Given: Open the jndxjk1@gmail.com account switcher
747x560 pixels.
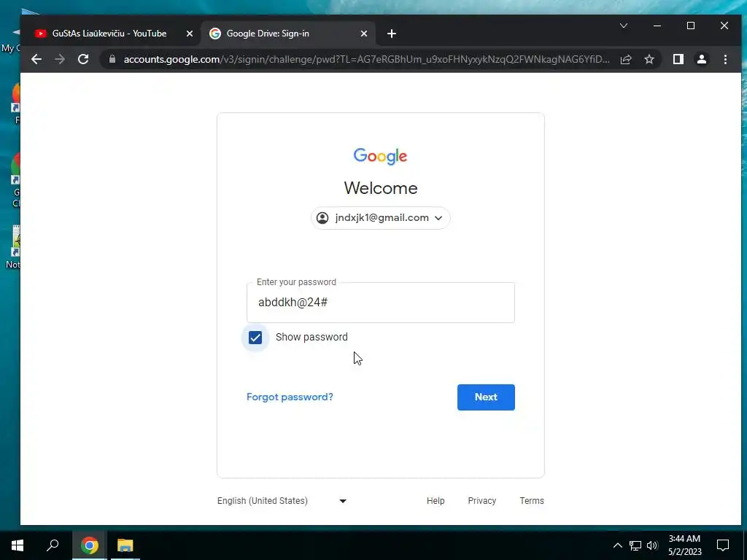Looking at the screenshot, I should point(381,217).
